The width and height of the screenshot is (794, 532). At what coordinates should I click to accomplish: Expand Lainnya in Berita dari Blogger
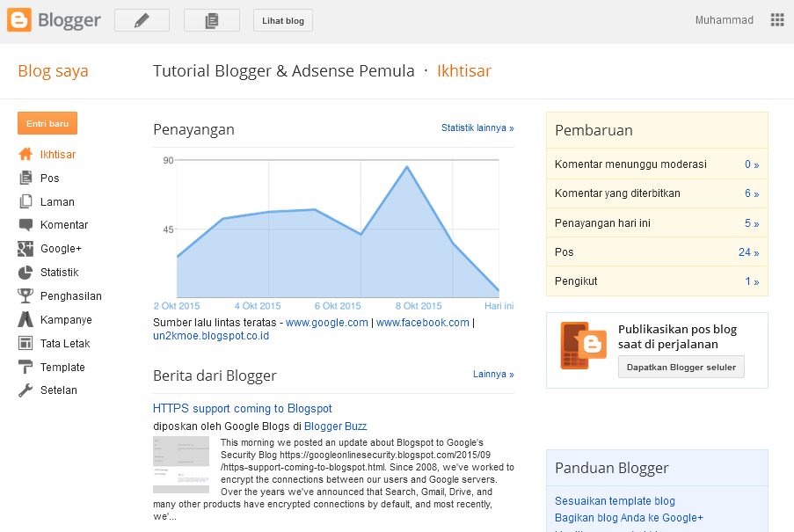pyautogui.click(x=492, y=374)
